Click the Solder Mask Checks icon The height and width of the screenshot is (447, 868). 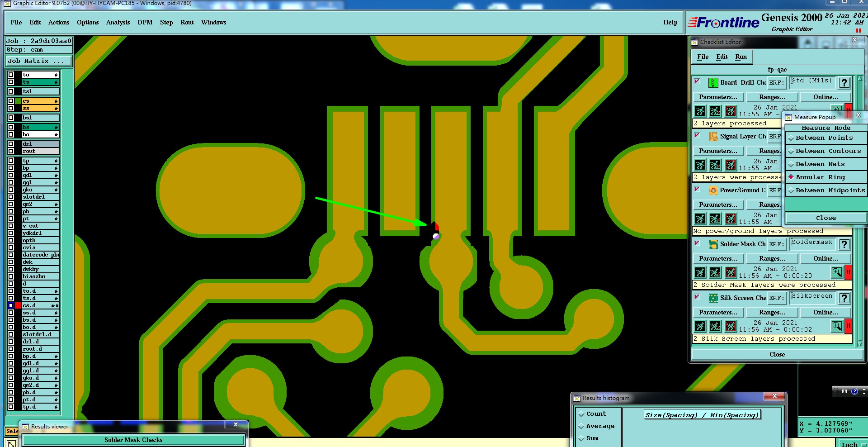(x=713, y=244)
